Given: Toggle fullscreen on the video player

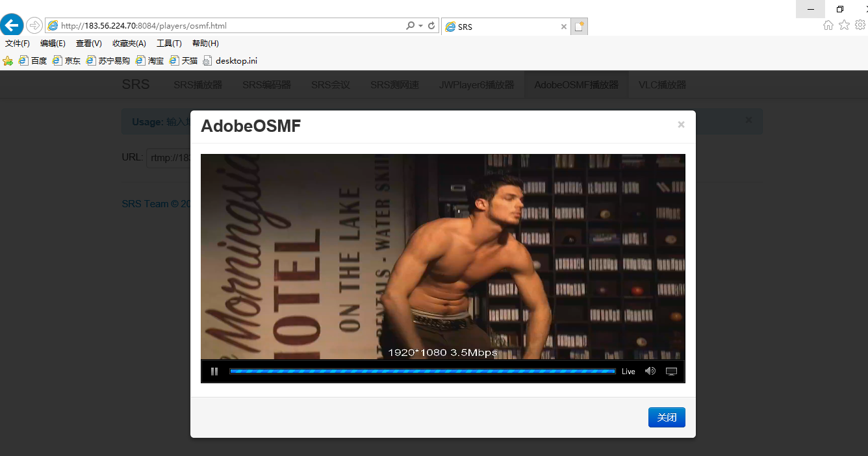Looking at the screenshot, I should click(672, 372).
